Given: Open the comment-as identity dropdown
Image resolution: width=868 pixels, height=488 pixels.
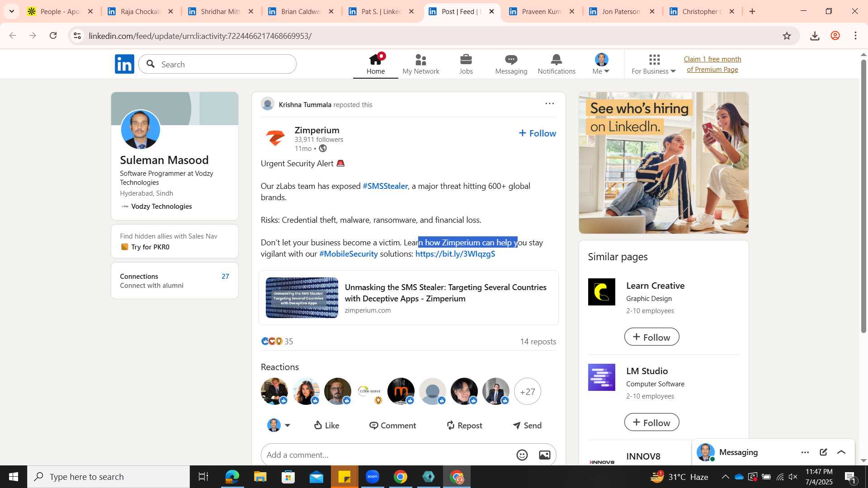Looking at the screenshot, I should coord(278,425).
